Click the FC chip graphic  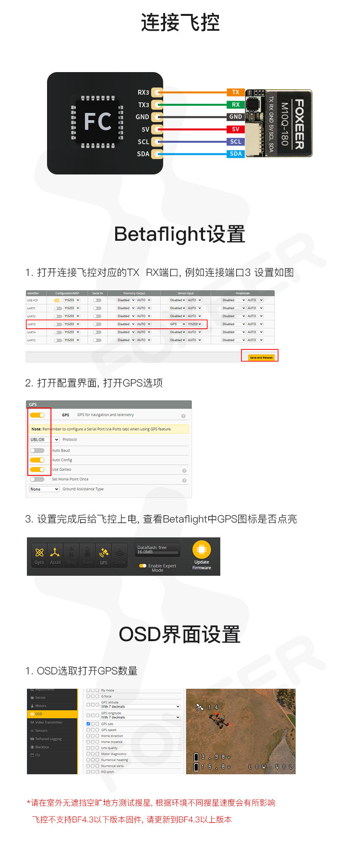pyautogui.click(x=98, y=121)
